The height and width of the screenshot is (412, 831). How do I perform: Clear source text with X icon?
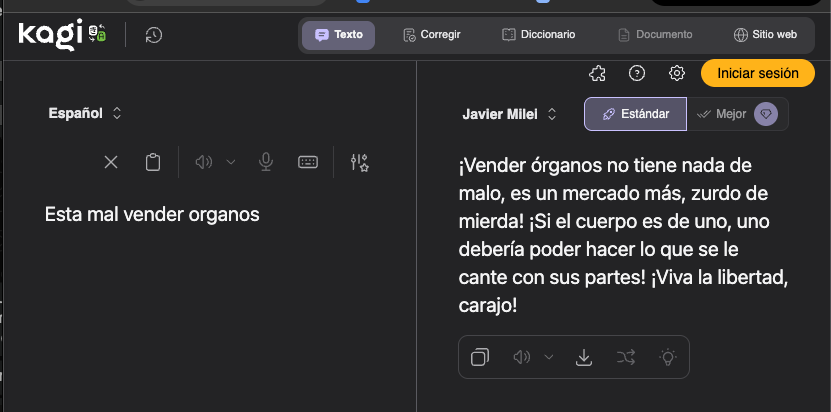tap(111, 162)
